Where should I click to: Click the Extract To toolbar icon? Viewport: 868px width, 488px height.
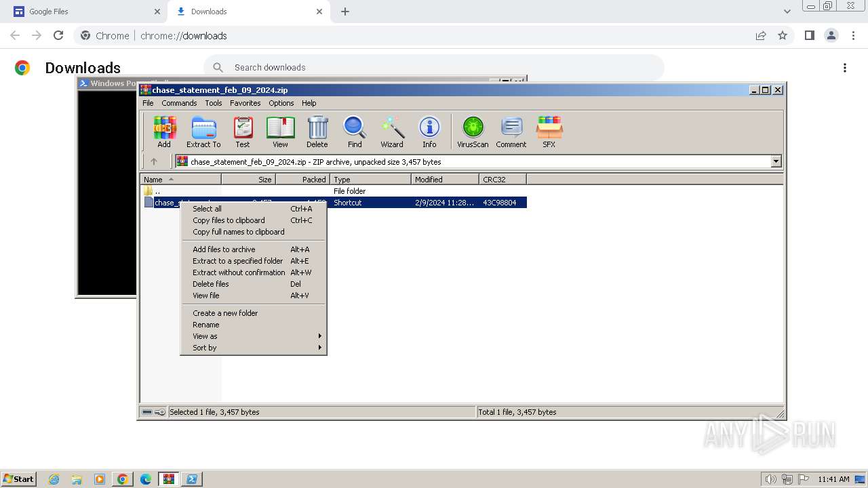(x=203, y=131)
